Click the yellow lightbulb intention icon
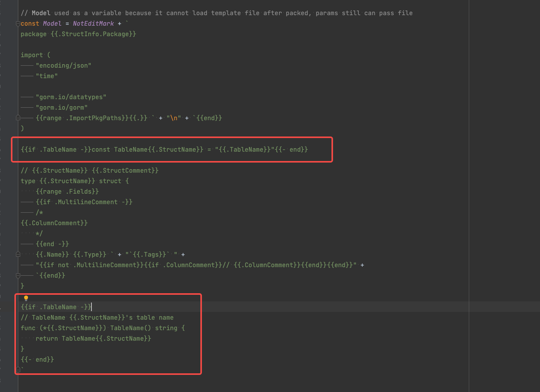The height and width of the screenshot is (392, 540). point(26,298)
